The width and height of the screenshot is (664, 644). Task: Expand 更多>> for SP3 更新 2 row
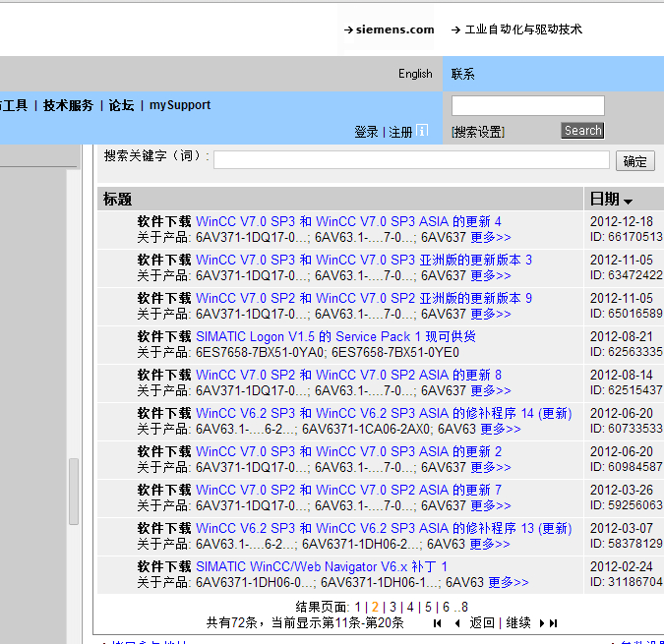(x=491, y=468)
